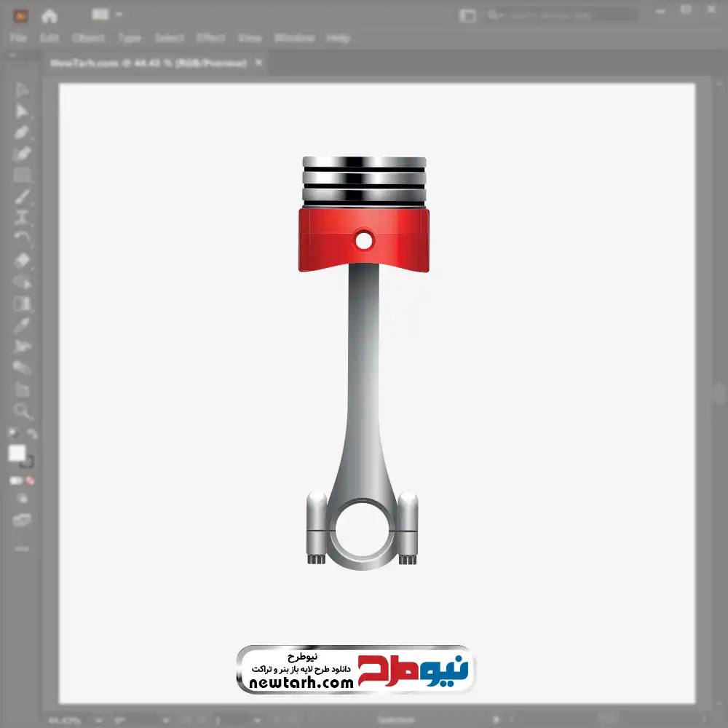Expand the Edit Toolbar three dots
The height and width of the screenshot is (728, 728).
22,548
